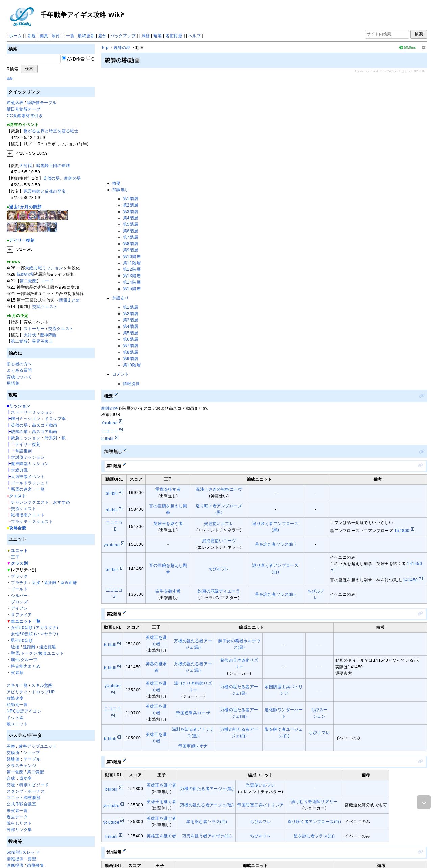
Task: Click the external link icon beside bilibili search URL
Action: 116,438
